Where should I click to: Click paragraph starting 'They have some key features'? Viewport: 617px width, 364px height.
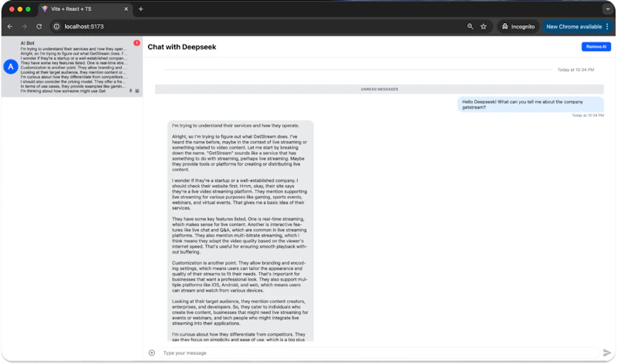[x=240, y=235]
